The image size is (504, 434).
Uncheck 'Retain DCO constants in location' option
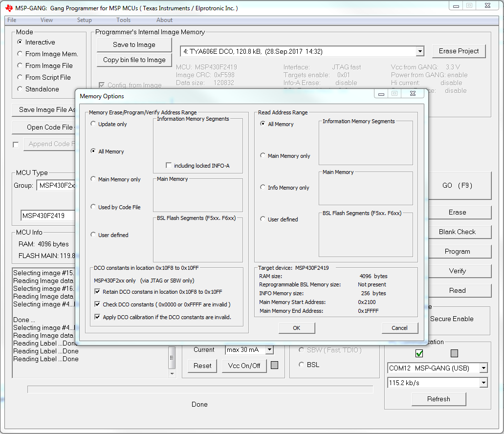click(x=97, y=292)
